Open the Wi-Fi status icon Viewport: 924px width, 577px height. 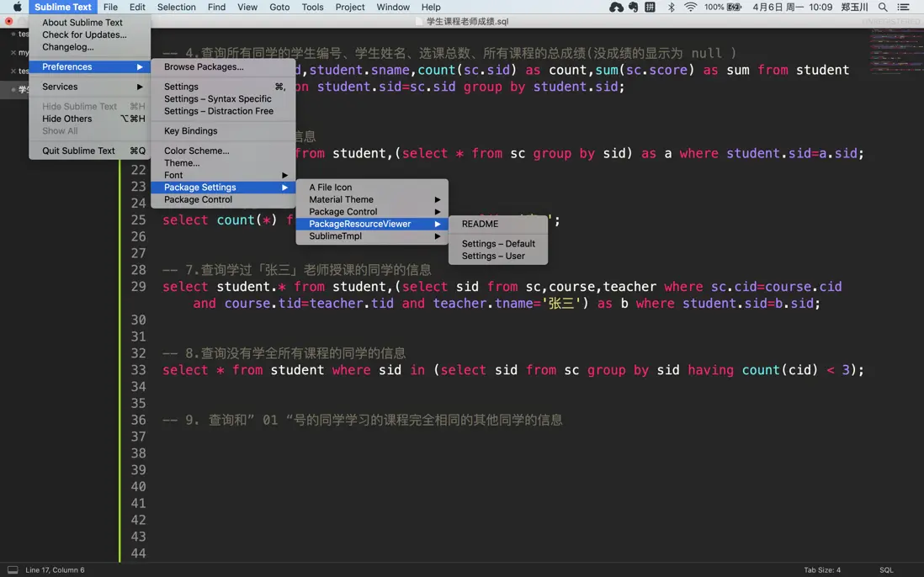click(x=690, y=7)
